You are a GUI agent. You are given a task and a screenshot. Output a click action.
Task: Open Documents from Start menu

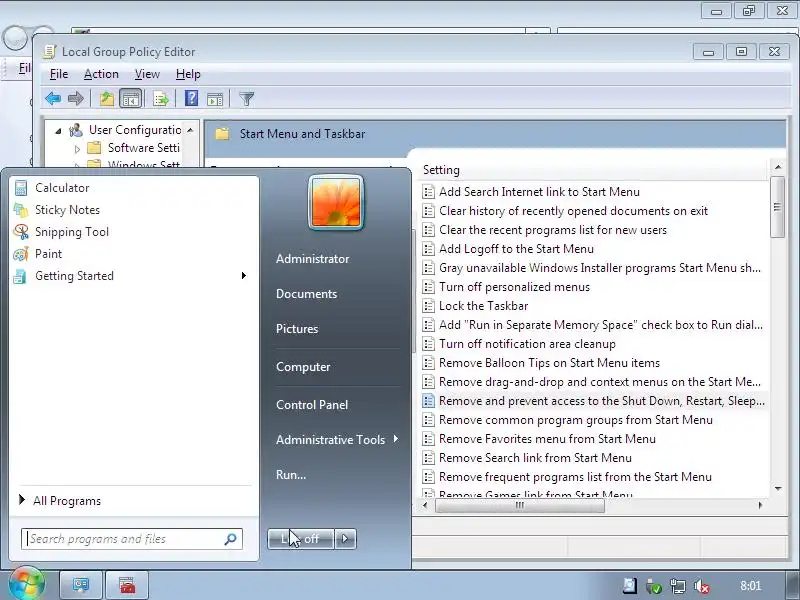(x=307, y=294)
